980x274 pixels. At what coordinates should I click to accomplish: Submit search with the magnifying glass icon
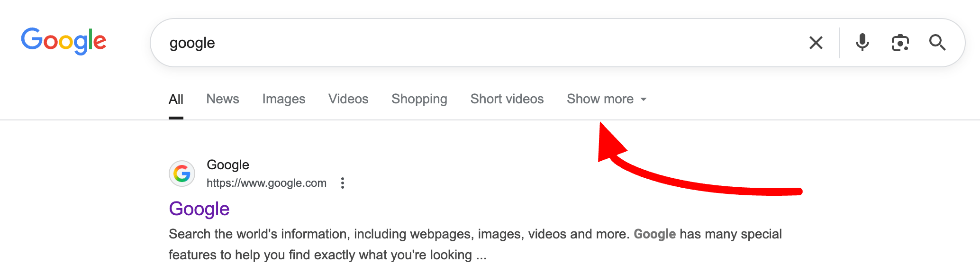click(937, 43)
